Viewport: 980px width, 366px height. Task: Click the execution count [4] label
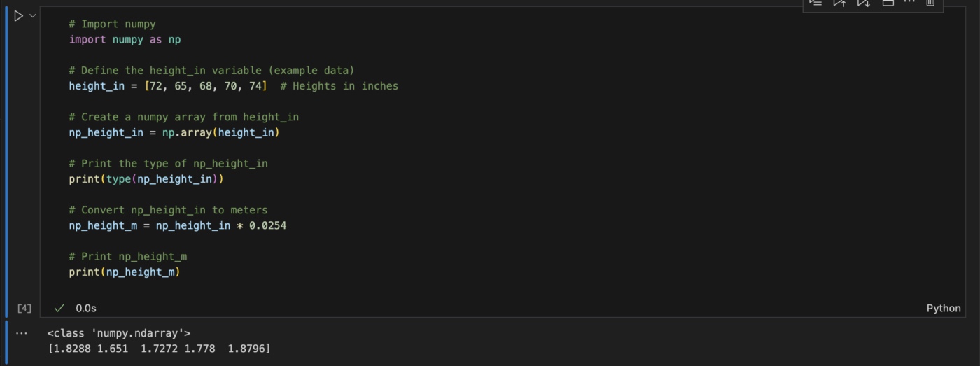point(24,308)
